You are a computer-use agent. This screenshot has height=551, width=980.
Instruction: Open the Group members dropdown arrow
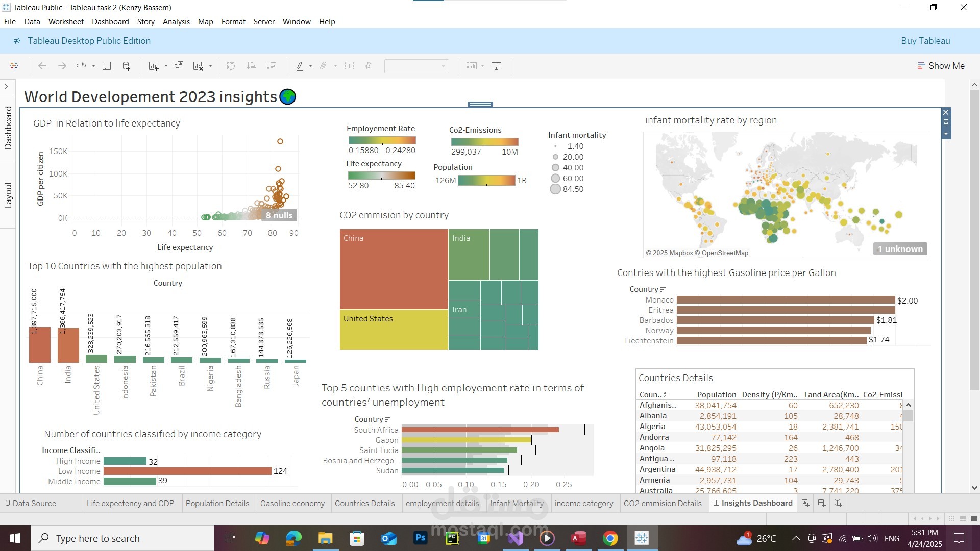point(335,66)
